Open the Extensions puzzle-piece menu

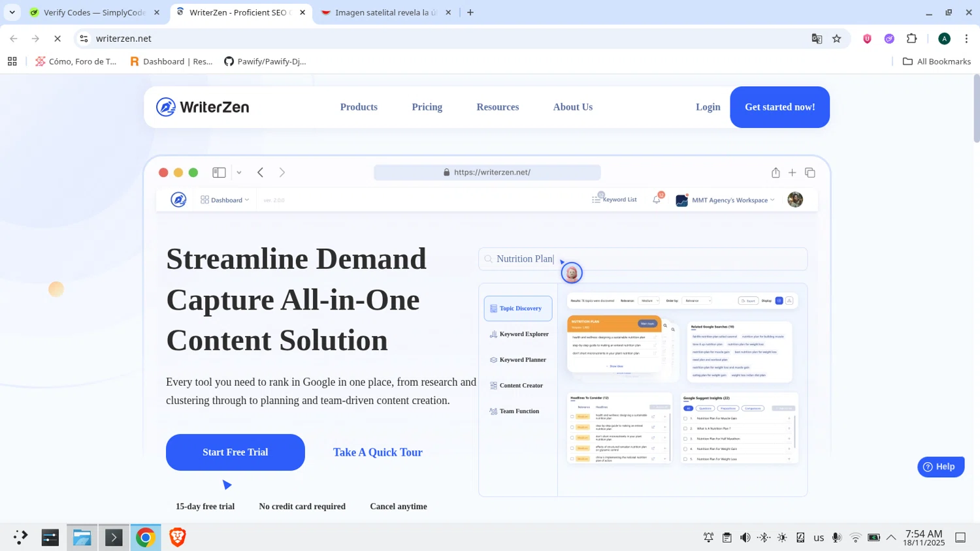click(912, 39)
